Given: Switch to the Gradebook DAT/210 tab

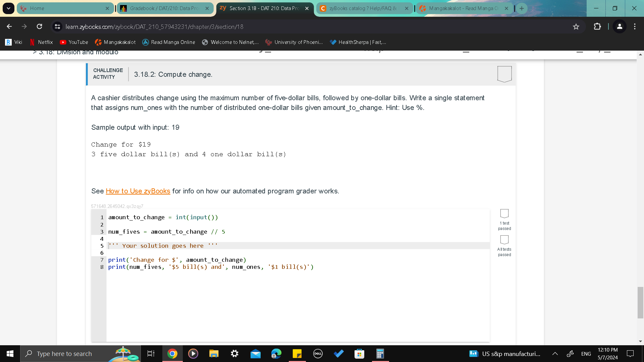Looking at the screenshot, I should (x=164, y=8).
